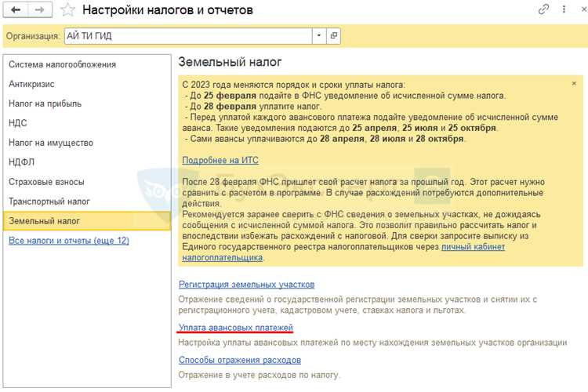Go back with the left arrow button

click(16, 9)
